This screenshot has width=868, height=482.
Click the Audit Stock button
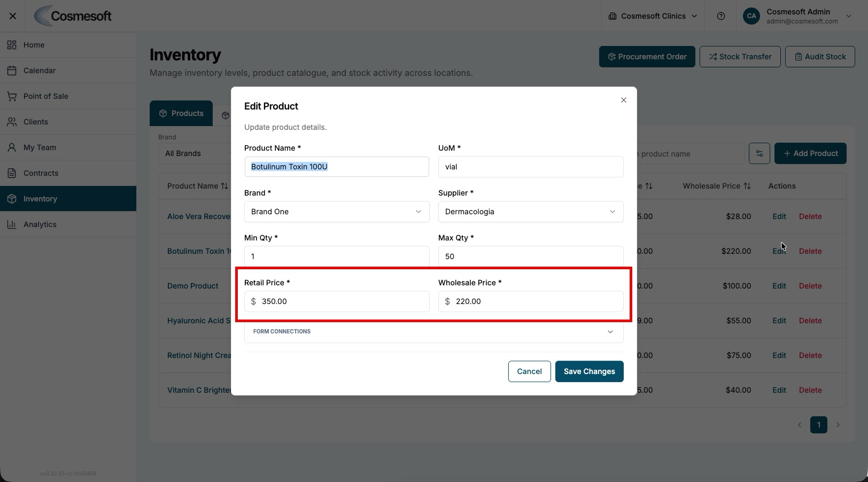[820, 57]
